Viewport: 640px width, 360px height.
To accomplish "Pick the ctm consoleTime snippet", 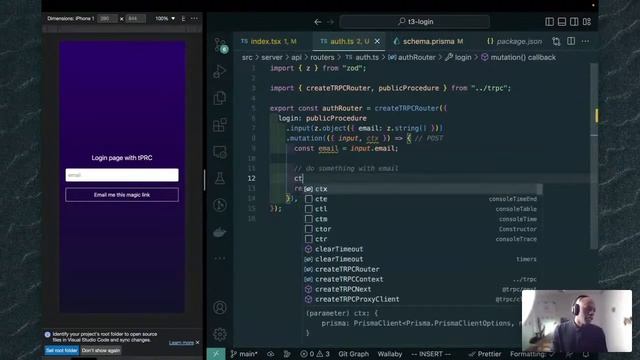I will tap(423, 219).
